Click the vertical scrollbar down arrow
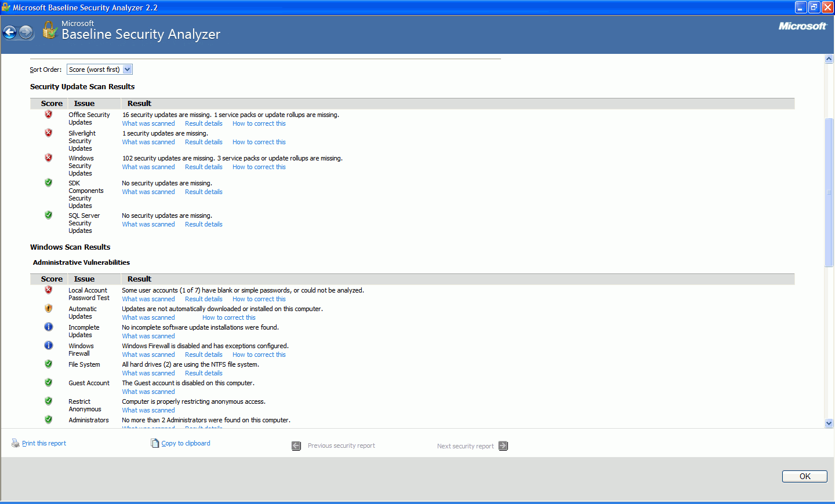This screenshot has height=504, width=835. point(829,423)
